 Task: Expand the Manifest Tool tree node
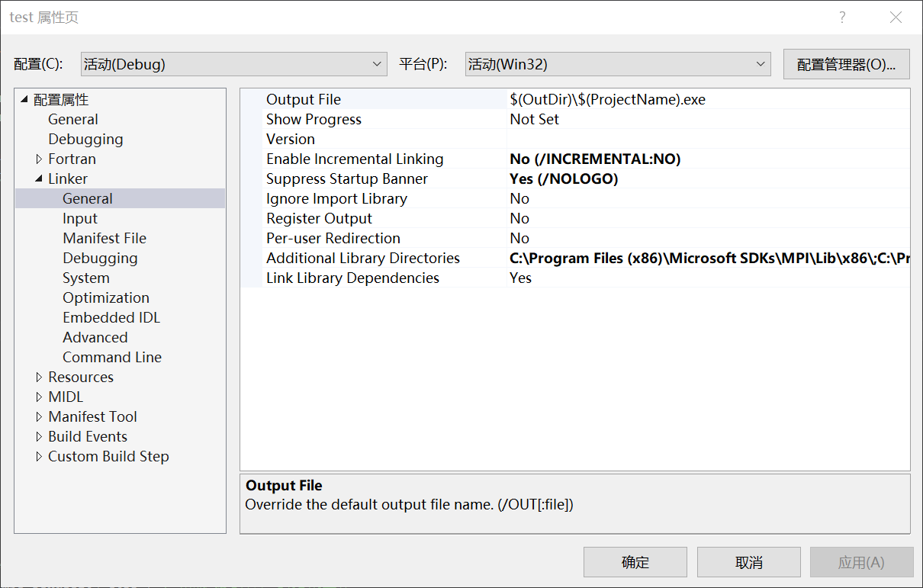(x=39, y=416)
